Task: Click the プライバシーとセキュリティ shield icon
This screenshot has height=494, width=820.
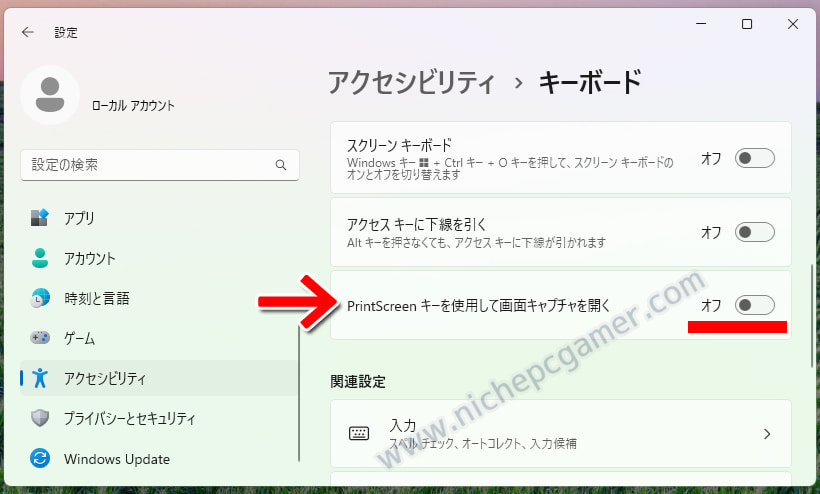Action: [40, 418]
